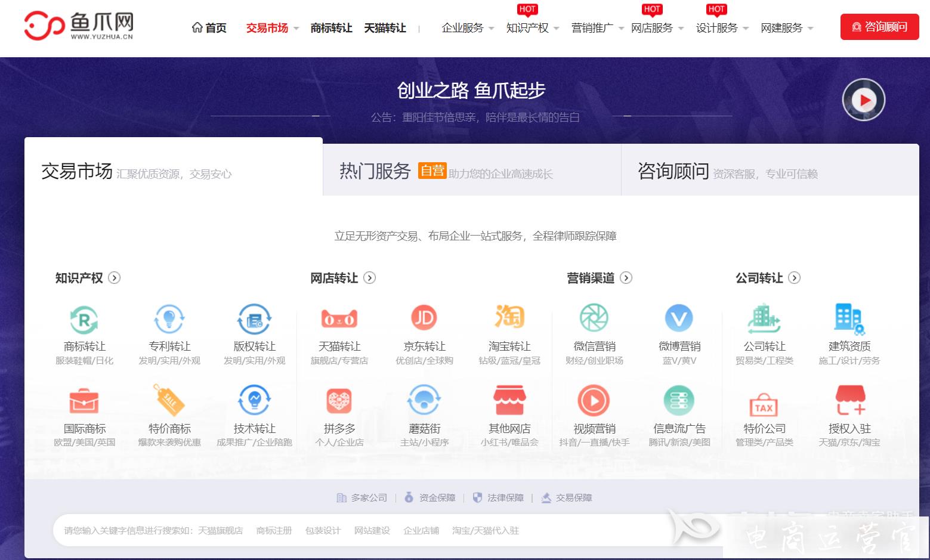This screenshot has height=560, width=930.
Task: Click the 多家公司 guarantee link
Action: pyautogui.click(x=362, y=497)
